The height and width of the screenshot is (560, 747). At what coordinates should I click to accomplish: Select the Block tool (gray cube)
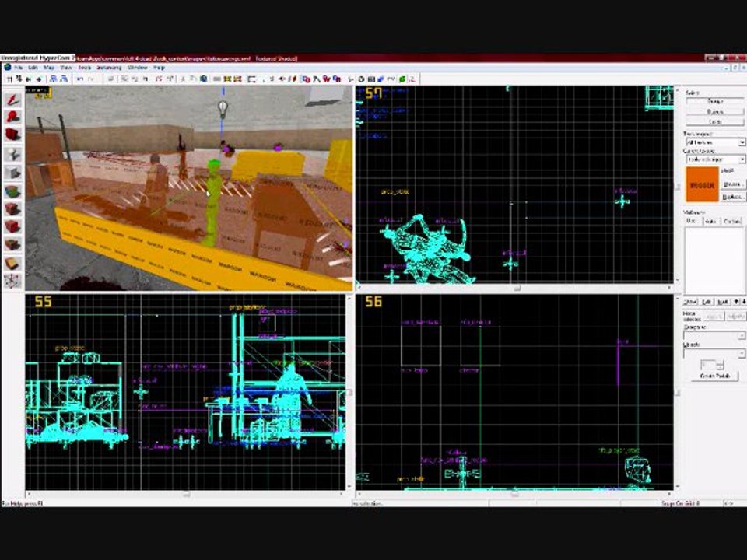(12, 173)
